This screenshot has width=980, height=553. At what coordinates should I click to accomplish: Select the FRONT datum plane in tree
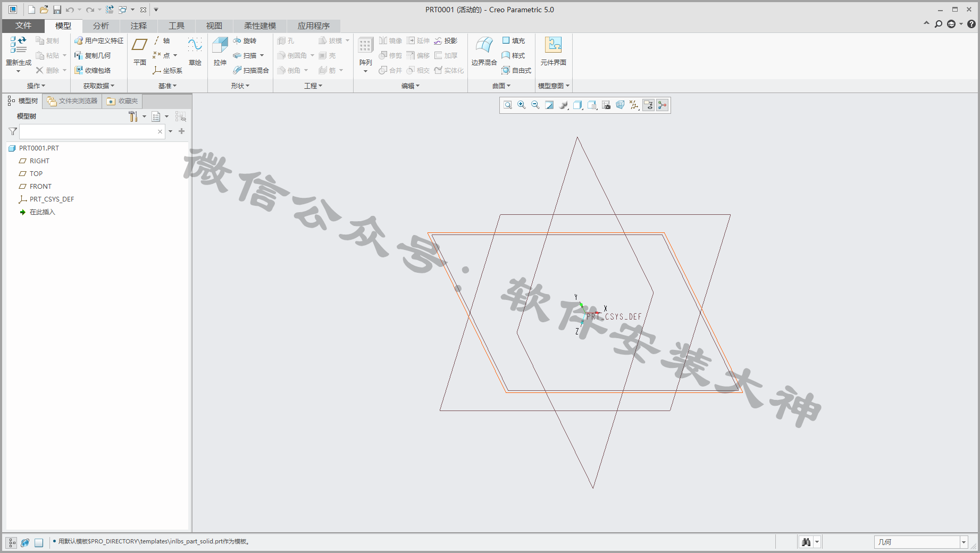tap(35, 187)
